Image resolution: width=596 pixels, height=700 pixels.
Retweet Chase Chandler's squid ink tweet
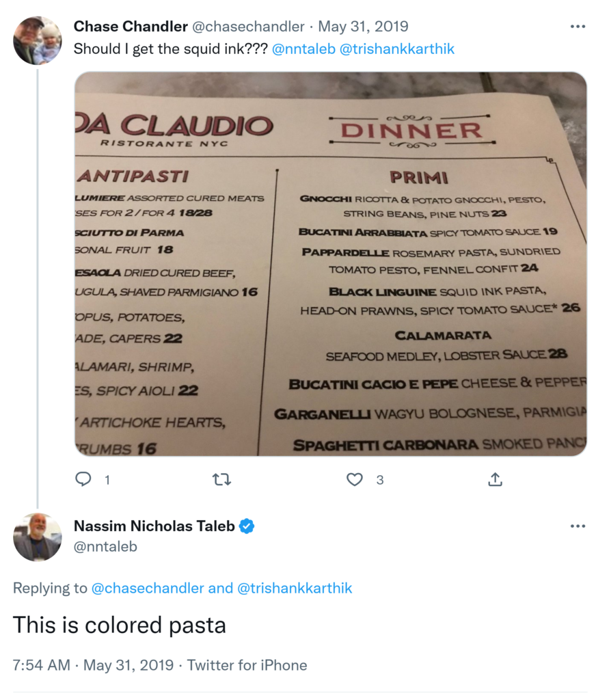pos(221,479)
